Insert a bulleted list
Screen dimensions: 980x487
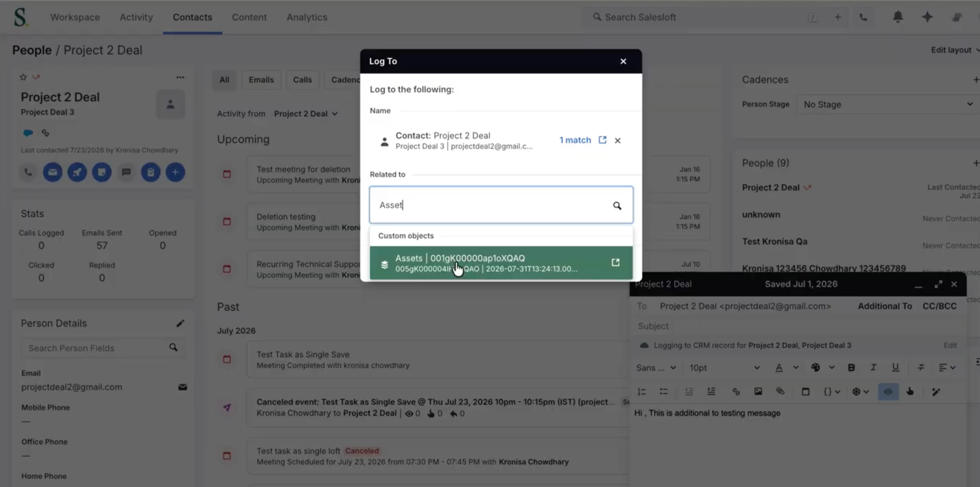tap(664, 392)
